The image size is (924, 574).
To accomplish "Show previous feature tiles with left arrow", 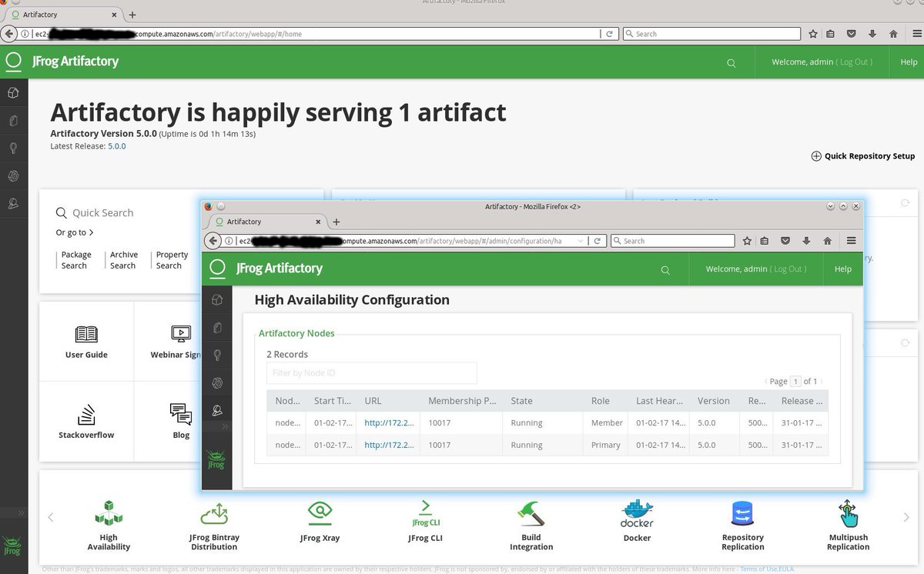I will point(51,517).
